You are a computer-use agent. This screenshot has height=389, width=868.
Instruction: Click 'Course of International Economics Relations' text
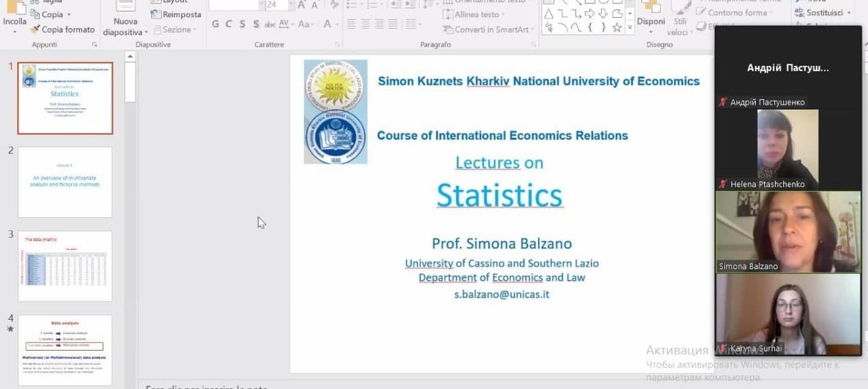502,136
